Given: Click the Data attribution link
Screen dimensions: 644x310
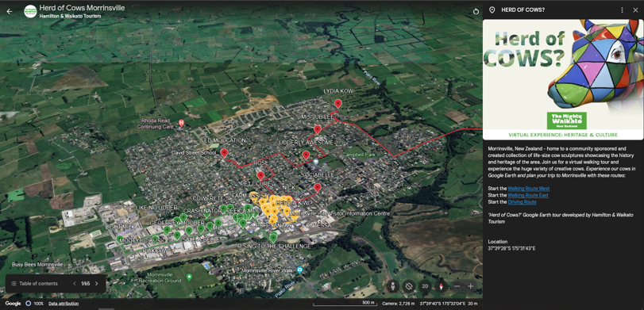Looking at the screenshot, I should coord(64,304).
